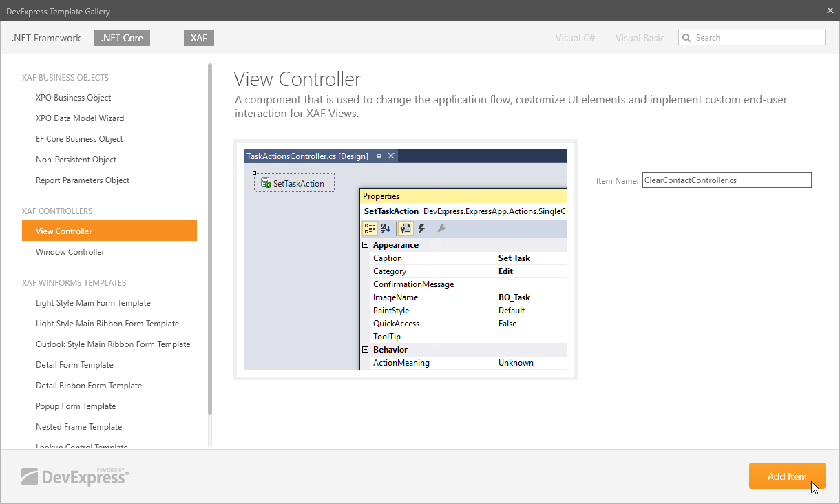Select View Controller template
This screenshot has width=840, height=504.
click(x=109, y=231)
